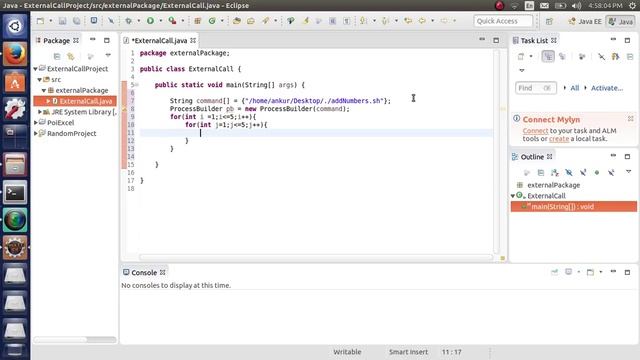Select externalPackage in Outline view
640x360 pixels.
coord(553,185)
